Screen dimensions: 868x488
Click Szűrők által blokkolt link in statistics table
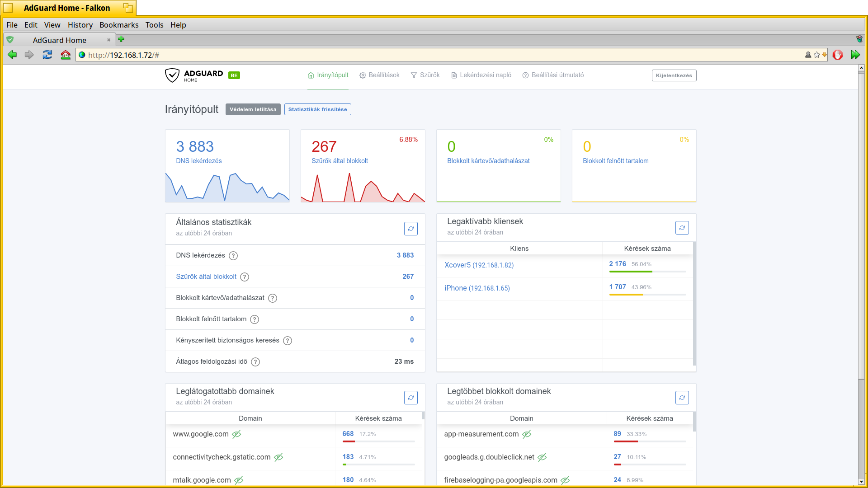tap(206, 277)
